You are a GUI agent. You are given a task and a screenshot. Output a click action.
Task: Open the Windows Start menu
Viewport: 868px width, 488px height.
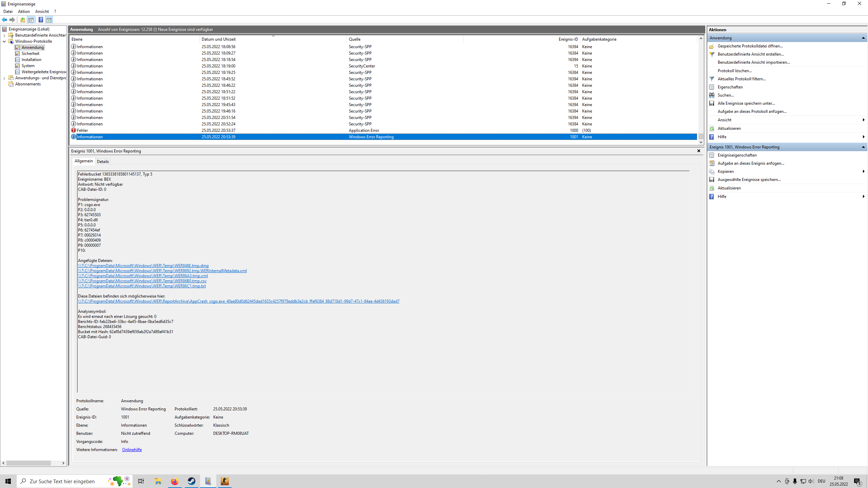click(8, 481)
